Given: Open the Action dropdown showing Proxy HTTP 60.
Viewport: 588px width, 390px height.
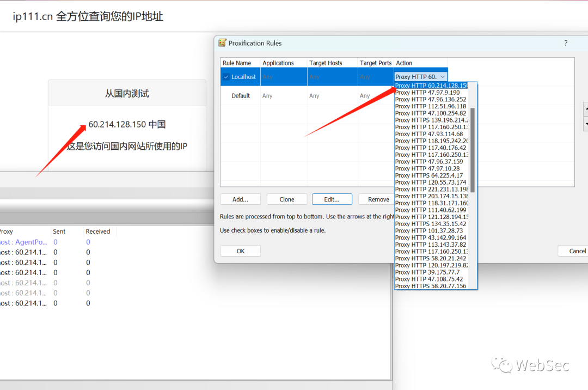Looking at the screenshot, I should [421, 77].
